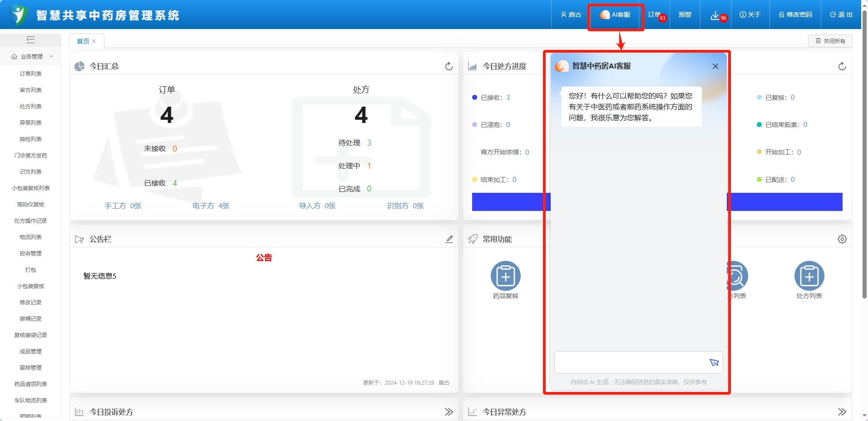Open the 处方列表 shortcut icon
This screenshot has width=868, height=421.
pos(809,276)
